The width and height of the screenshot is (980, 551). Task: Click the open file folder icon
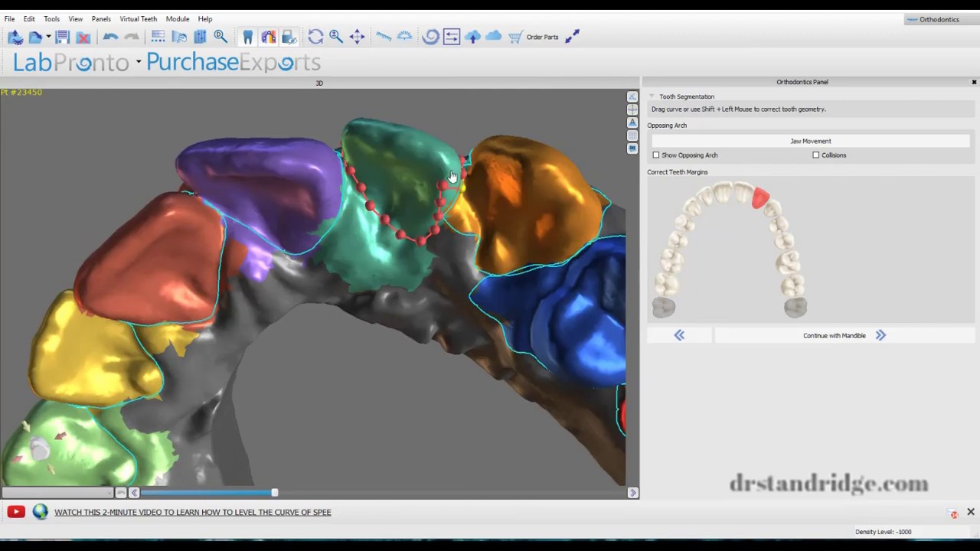pyautogui.click(x=35, y=37)
